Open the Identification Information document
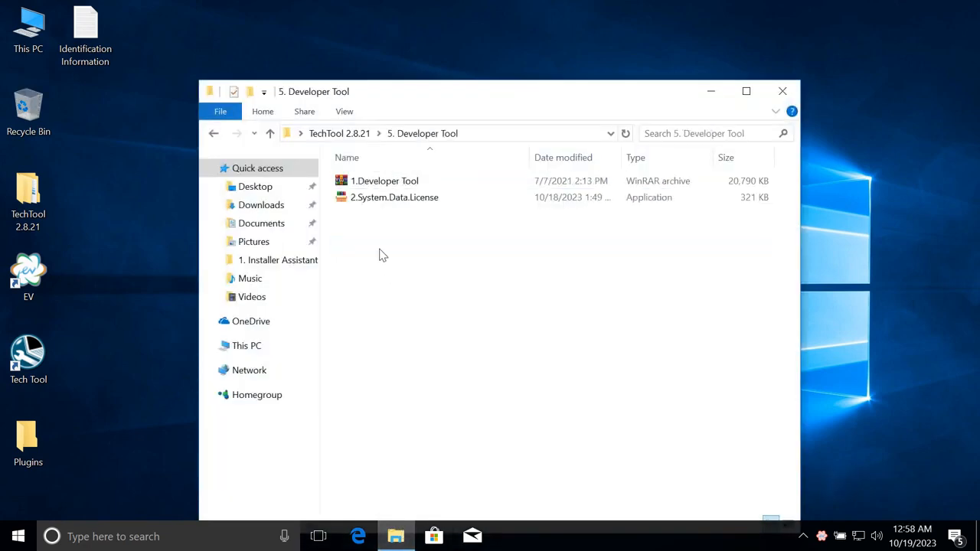This screenshot has width=980, height=551. tap(85, 23)
